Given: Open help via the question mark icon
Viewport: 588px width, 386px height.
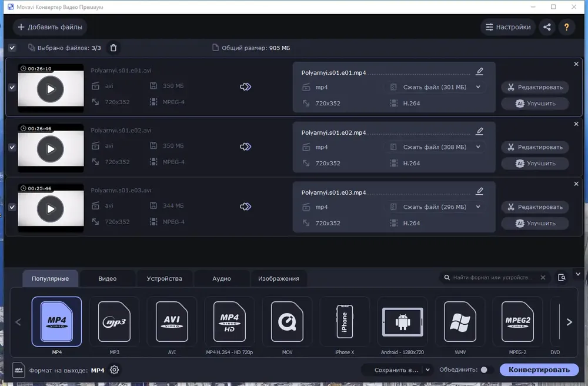Looking at the screenshot, I should pos(567,27).
